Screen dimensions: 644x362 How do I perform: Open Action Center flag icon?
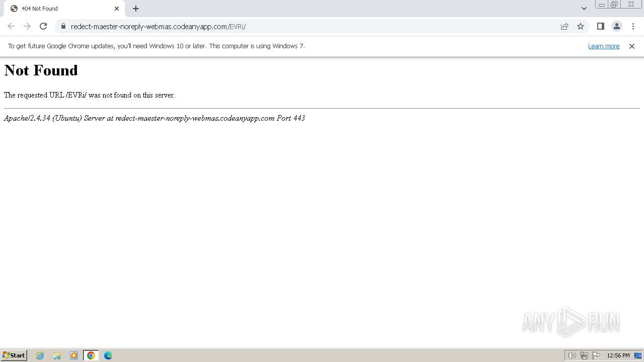tap(596, 355)
